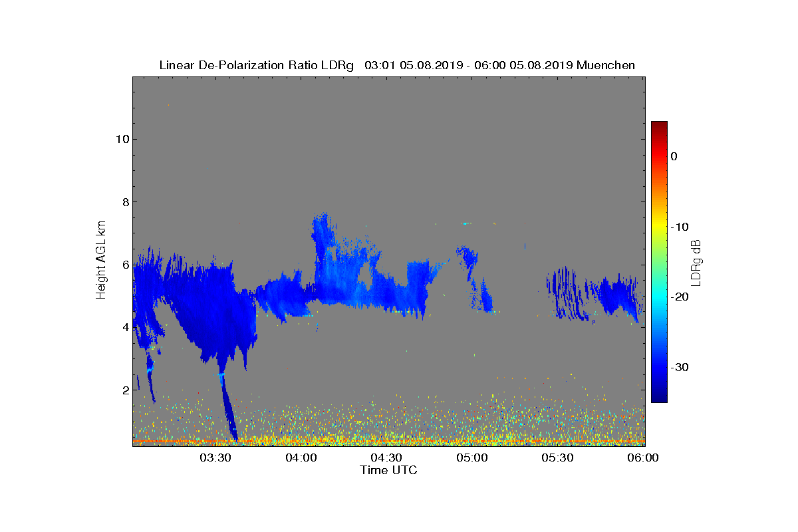This screenshot has width=798, height=532.
Task: Click the 04:30 time tick label
Action: click(x=386, y=458)
